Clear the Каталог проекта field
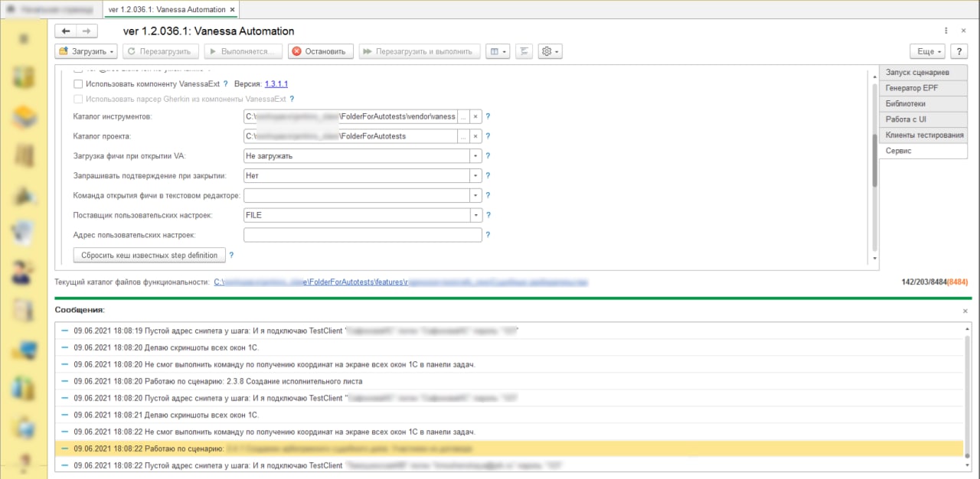 (475, 136)
